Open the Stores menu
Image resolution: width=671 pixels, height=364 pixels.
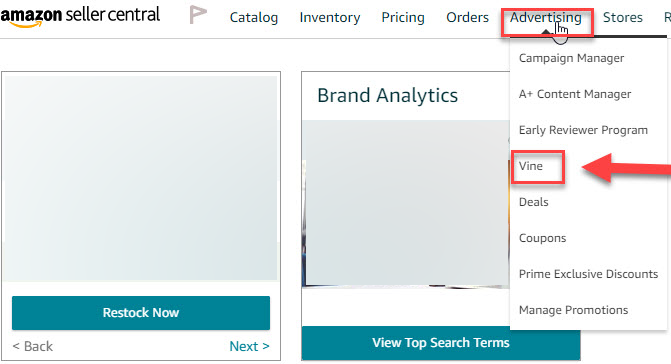point(623,18)
